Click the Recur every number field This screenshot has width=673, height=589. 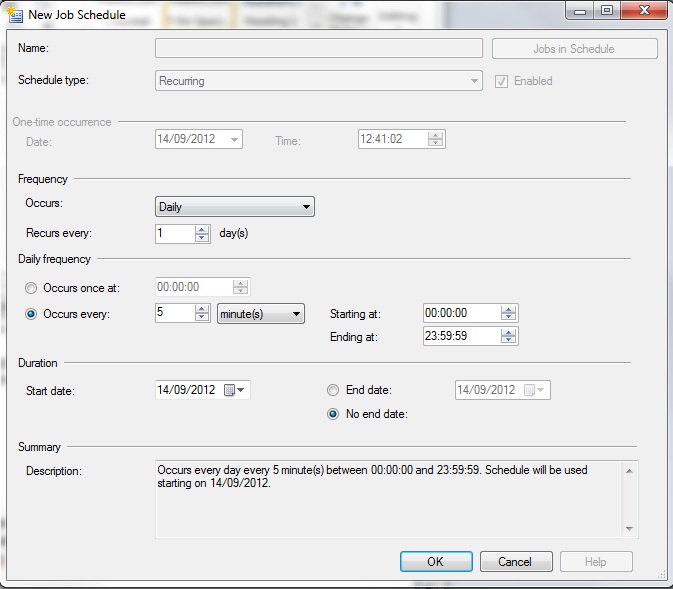click(174, 233)
